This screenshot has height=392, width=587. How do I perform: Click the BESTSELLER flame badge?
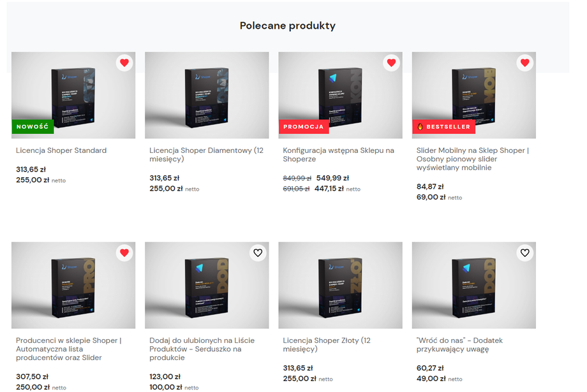click(443, 126)
